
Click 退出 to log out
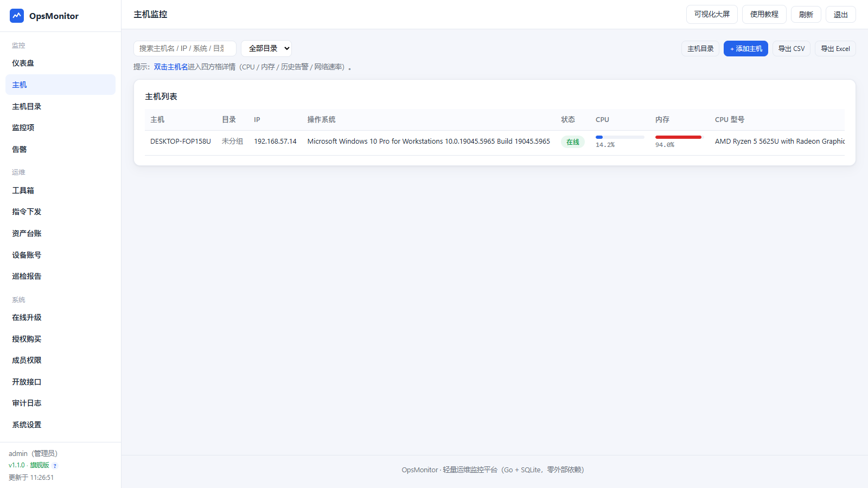click(840, 15)
